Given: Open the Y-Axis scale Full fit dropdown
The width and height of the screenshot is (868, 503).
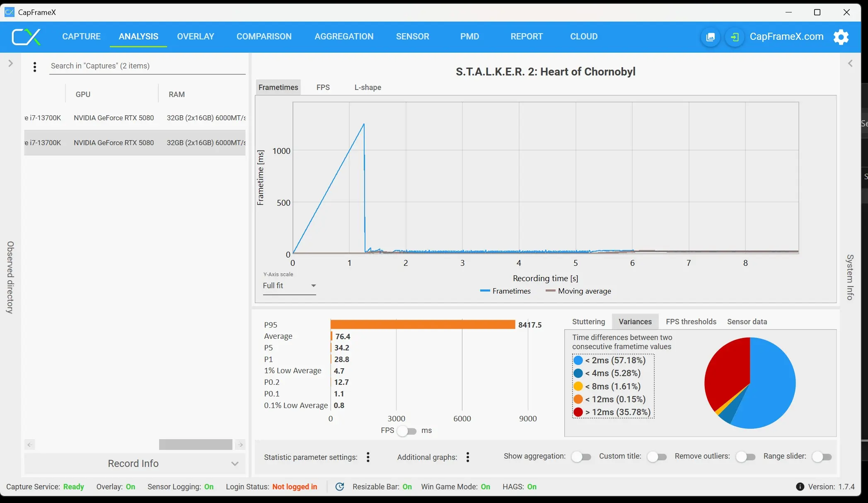Looking at the screenshot, I should click(289, 286).
